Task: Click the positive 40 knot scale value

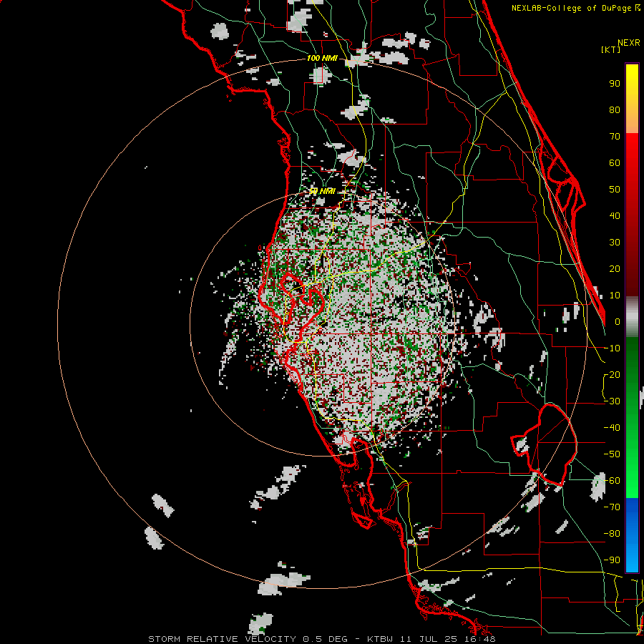Action: click(x=615, y=216)
